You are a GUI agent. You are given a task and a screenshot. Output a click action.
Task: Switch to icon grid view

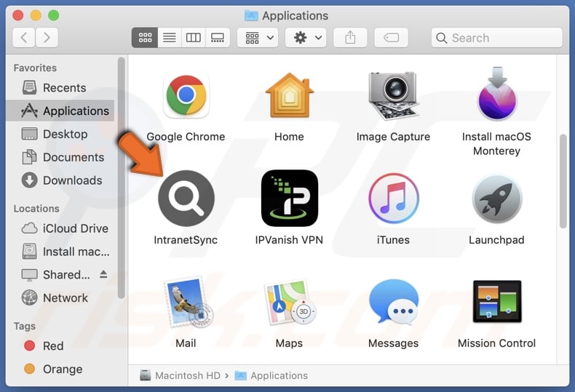coord(145,37)
